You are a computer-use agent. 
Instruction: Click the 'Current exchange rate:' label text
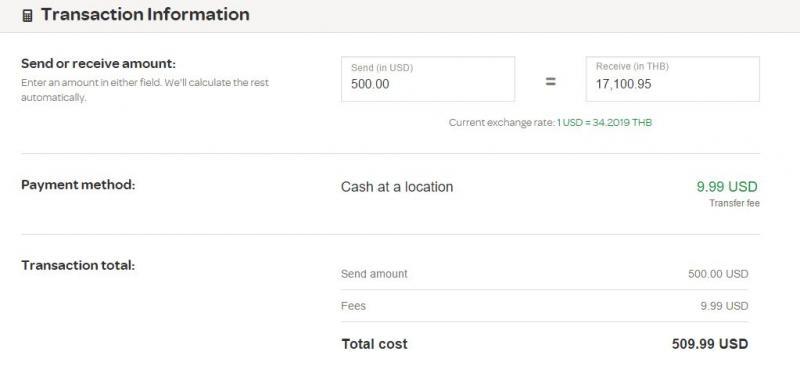coord(502,123)
